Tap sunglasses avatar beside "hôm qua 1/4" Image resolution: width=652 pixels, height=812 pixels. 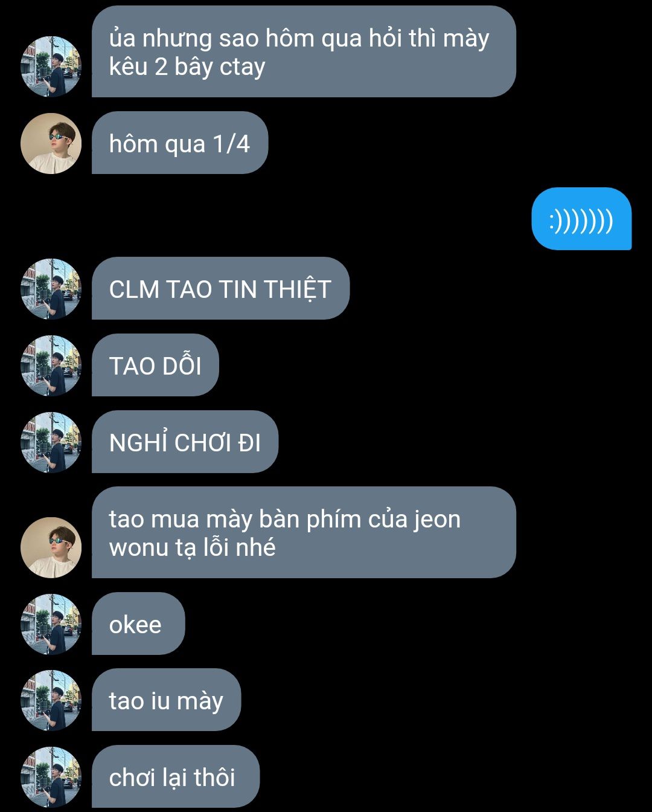pos(51,143)
